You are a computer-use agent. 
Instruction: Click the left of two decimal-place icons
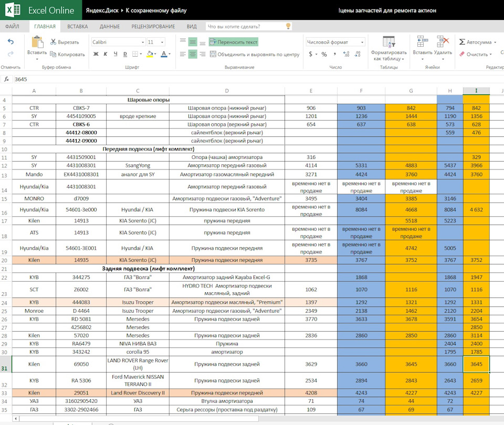(346, 54)
